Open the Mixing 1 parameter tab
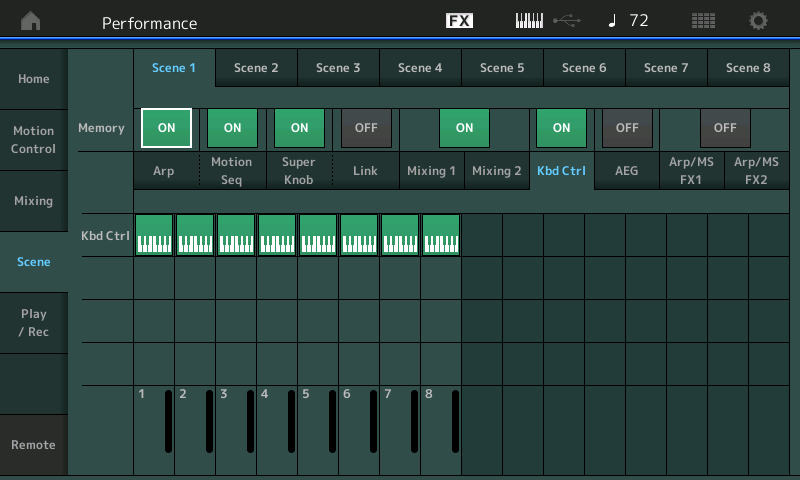 (431, 171)
